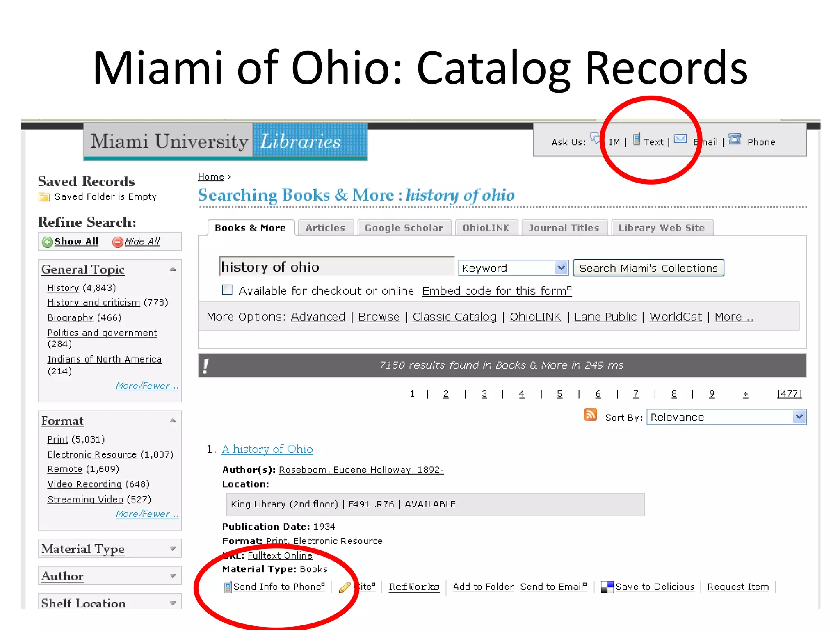This screenshot has width=840, height=630.
Task: Filter by Politics and government topic
Action: [102, 333]
